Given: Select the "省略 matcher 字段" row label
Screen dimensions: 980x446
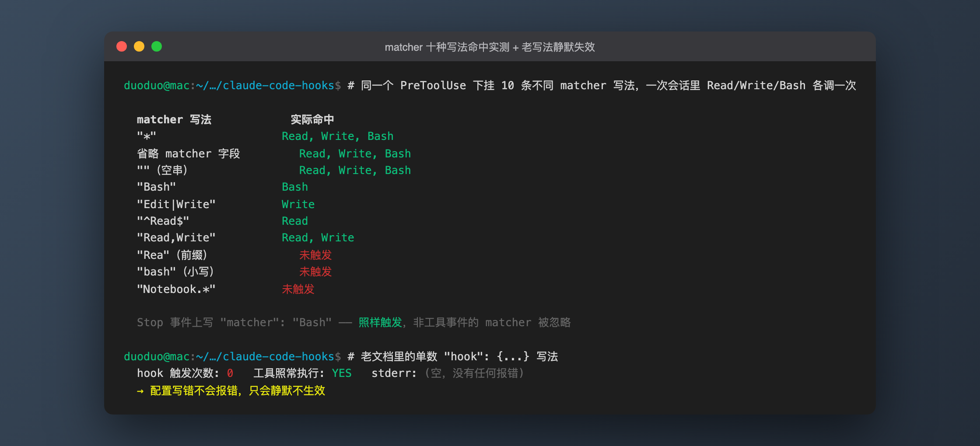Looking at the screenshot, I should 189,153.
